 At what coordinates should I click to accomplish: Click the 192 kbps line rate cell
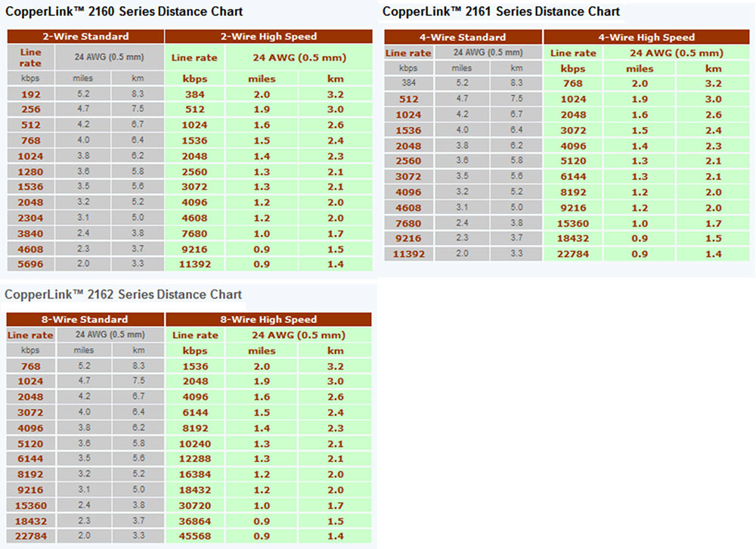31,95
